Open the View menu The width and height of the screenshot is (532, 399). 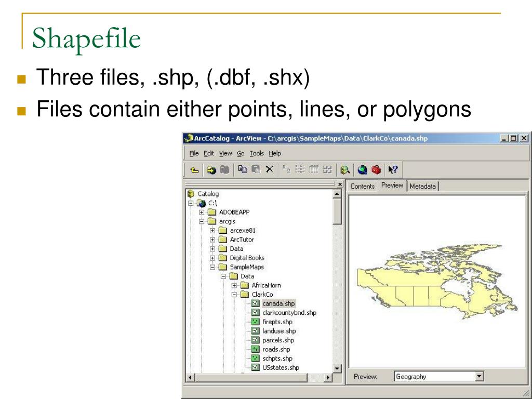[225, 153]
